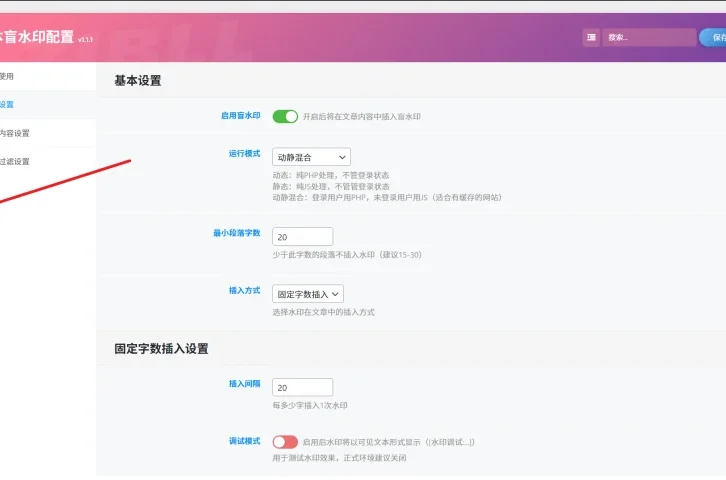Click the expand-all list icon beside search
The width and height of the screenshot is (726, 480).
591,37
